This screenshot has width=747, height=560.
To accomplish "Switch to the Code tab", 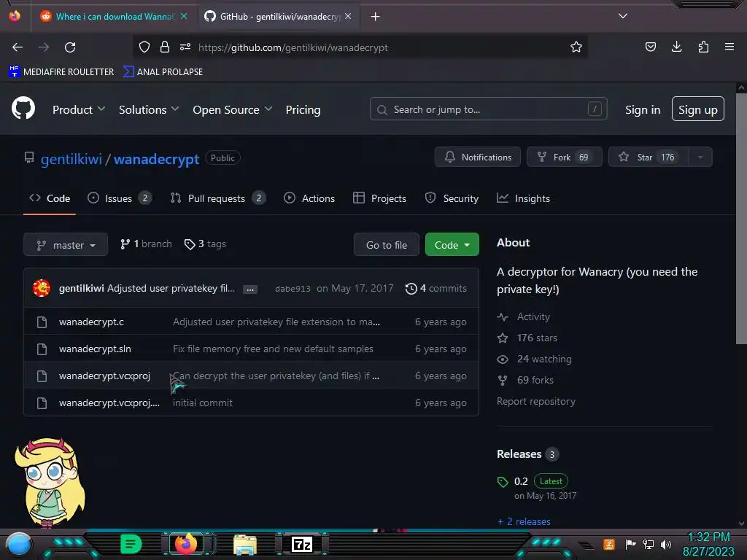I will point(50,198).
